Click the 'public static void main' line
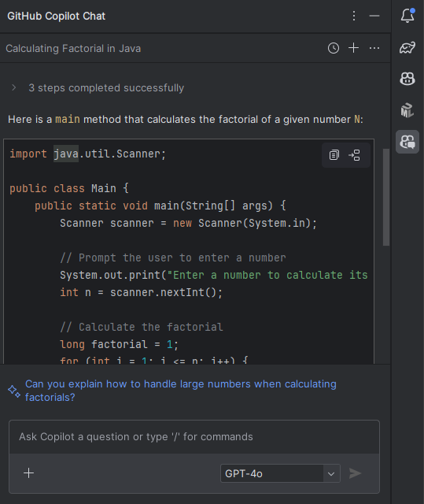The width and height of the screenshot is (424, 504). click(160, 206)
